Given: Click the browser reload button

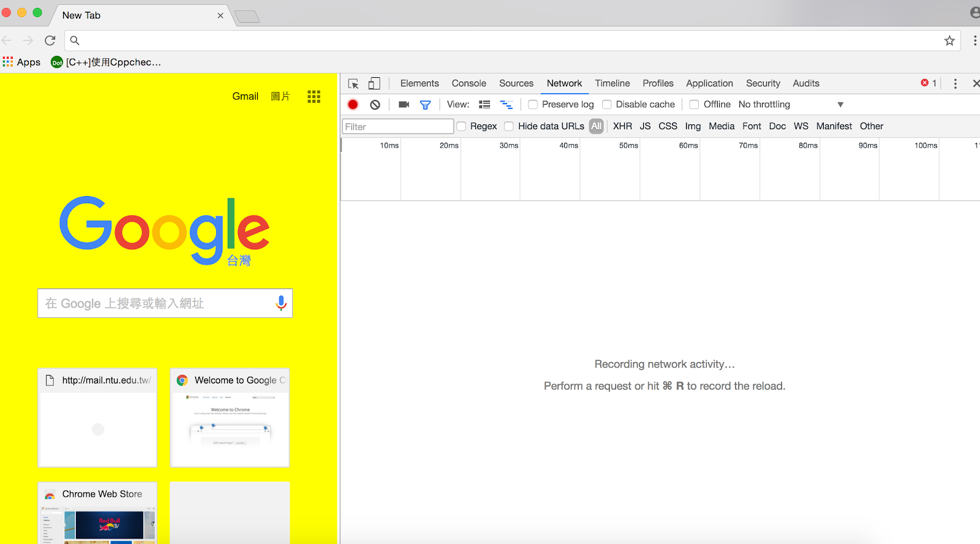Looking at the screenshot, I should (x=50, y=40).
